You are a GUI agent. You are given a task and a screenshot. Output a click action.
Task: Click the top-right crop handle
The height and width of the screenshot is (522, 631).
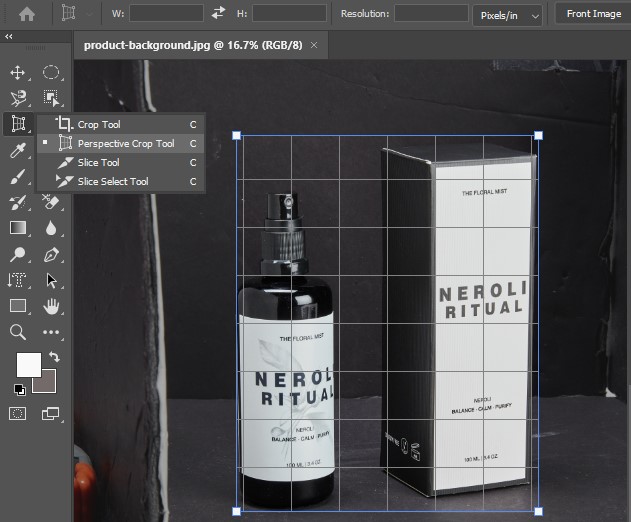(538, 135)
